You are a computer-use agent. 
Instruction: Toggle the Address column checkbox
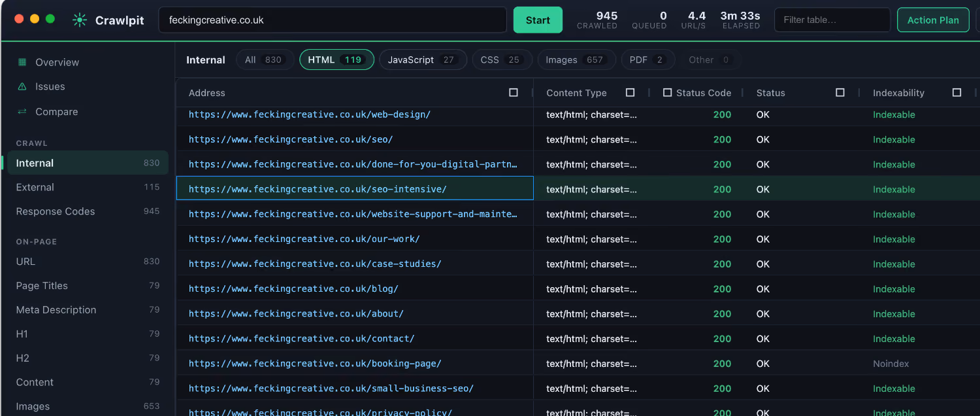click(x=514, y=93)
